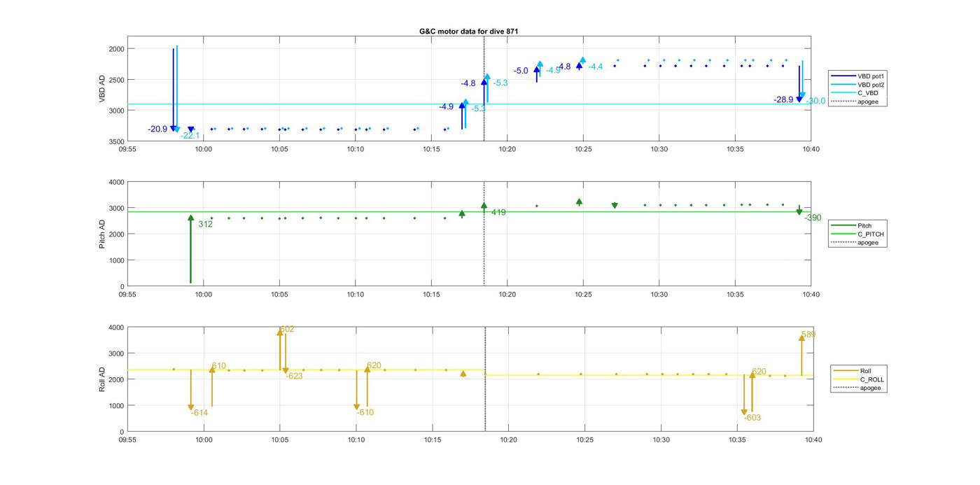Click the 2500 y-axis tick on VBD plot
Screen dimensions: 980x485
coord(116,80)
